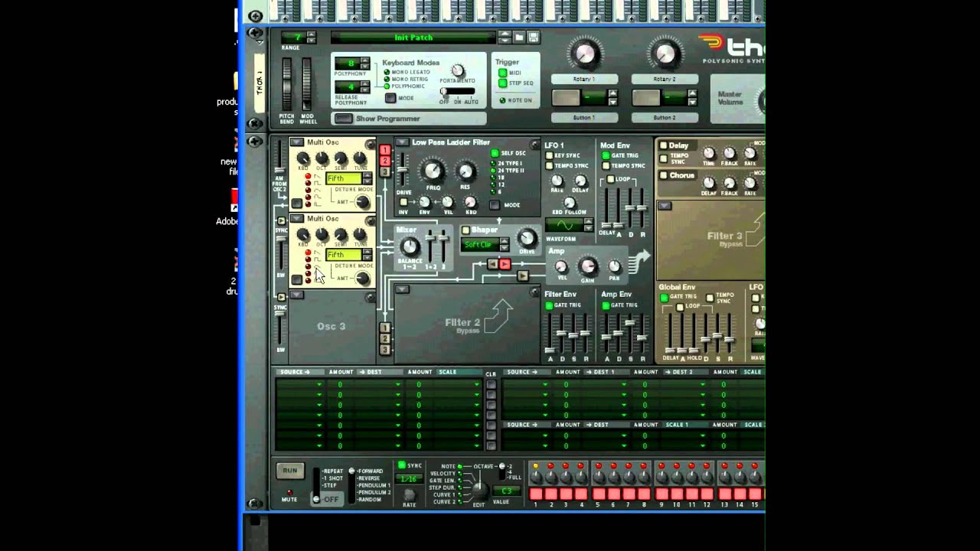Open the Low Pass Ladder Filter type dropdown
The height and width of the screenshot is (551, 980).
point(402,142)
